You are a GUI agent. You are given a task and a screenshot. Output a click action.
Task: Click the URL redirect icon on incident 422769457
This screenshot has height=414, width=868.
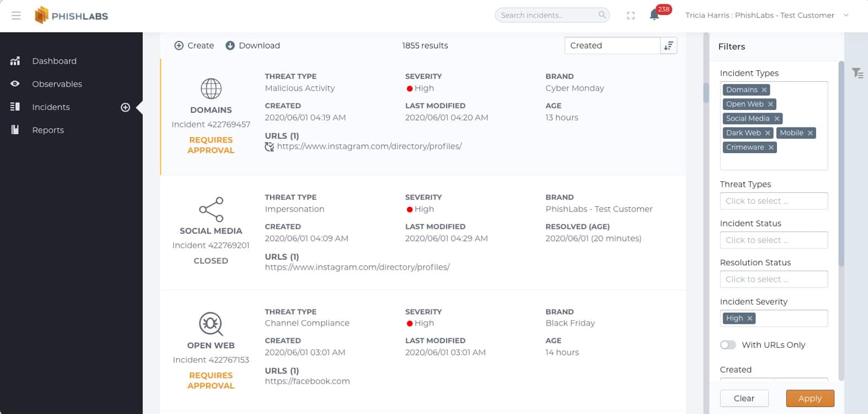tap(269, 146)
